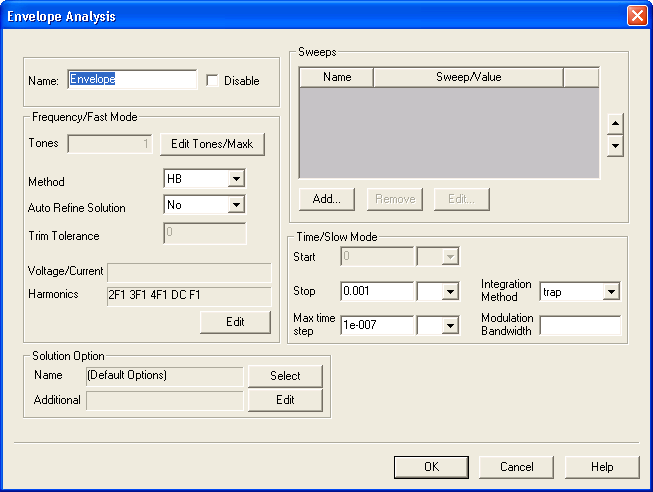Close the Envelope Analysis dialog
This screenshot has width=653, height=492.
(637, 16)
